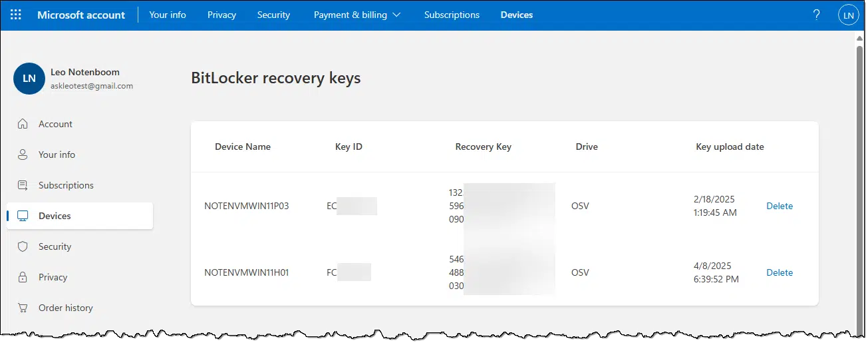Click the Device Name column header
The image size is (868, 345).
[x=243, y=147]
